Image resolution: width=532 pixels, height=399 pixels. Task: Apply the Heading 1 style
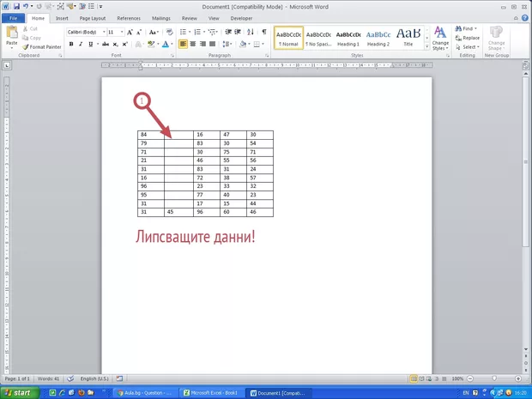pyautogui.click(x=348, y=39)
